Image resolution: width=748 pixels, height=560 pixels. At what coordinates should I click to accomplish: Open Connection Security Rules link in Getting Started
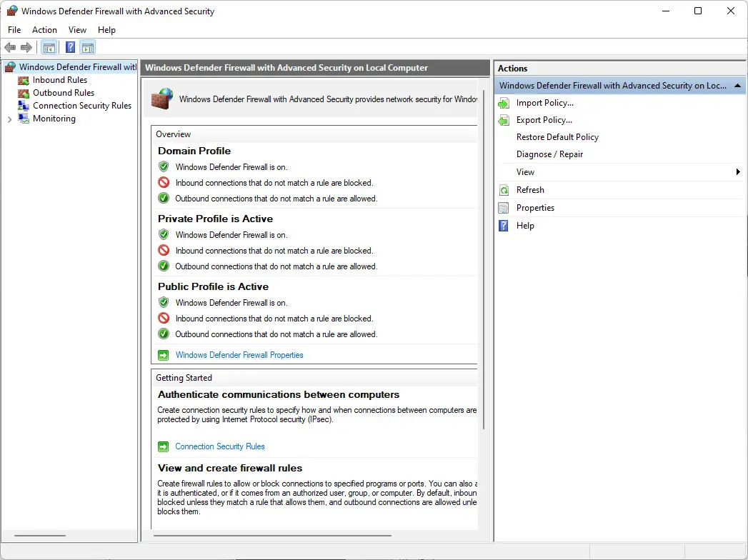click(220, 446)
